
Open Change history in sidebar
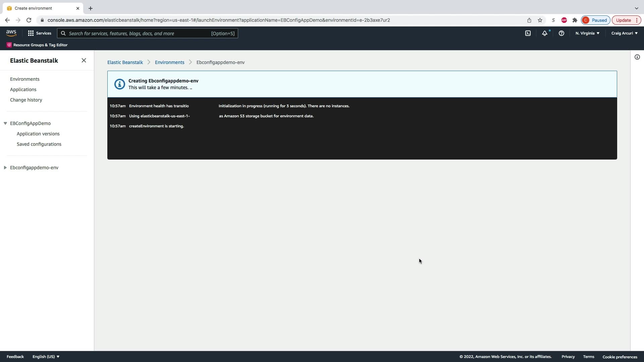pos(26,100)
